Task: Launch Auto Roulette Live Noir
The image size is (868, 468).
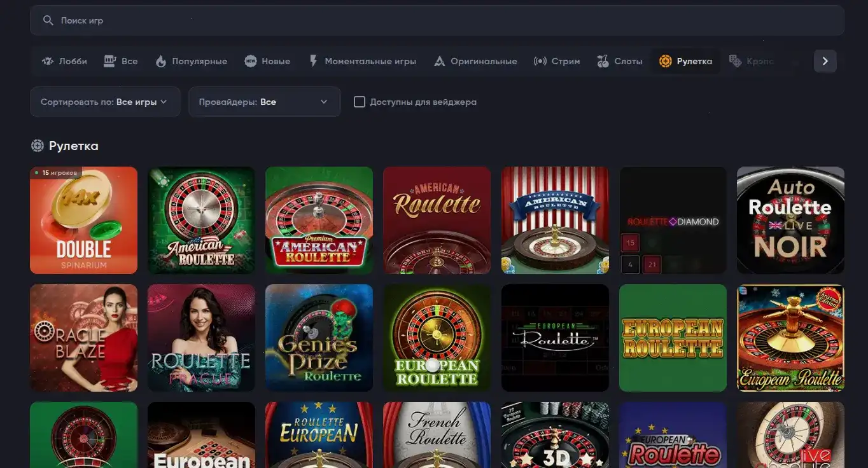Action: tap(790, 220)
